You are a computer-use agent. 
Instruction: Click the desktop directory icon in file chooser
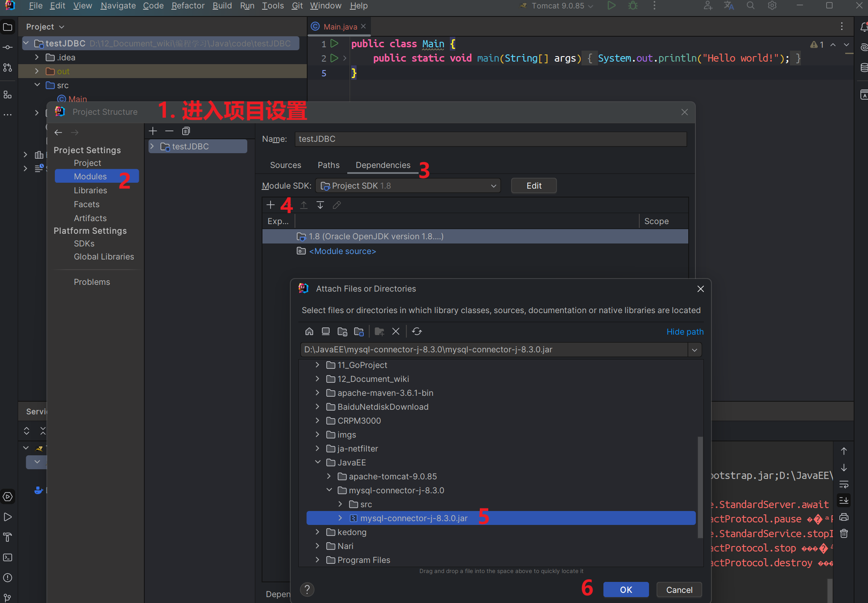326,332
